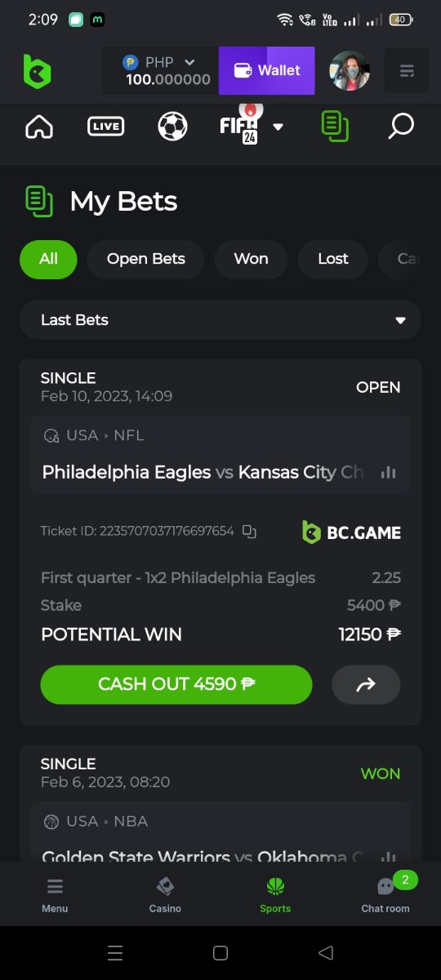Share the bet using arrow button
Viewport: 441px width, 980px height.
click(x=366, y=685)
